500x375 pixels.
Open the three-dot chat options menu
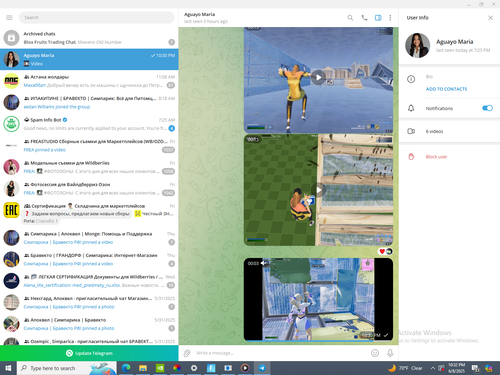tap(390, 18)
